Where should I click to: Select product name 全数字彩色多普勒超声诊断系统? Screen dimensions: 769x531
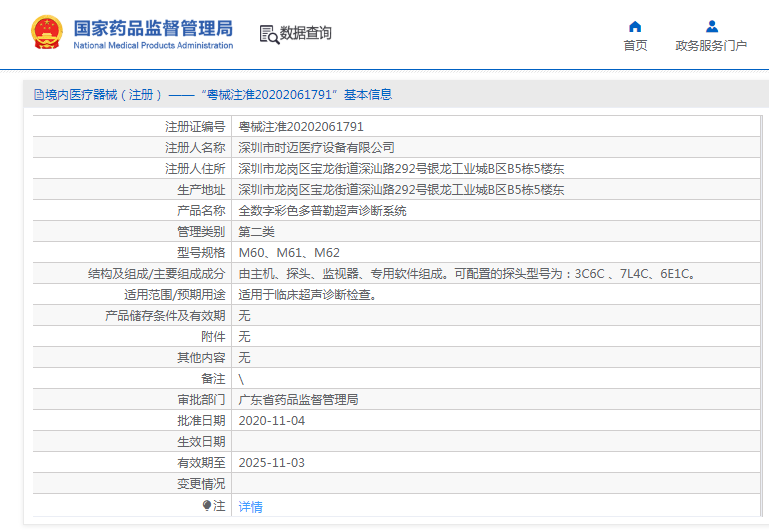pos(322,211)
